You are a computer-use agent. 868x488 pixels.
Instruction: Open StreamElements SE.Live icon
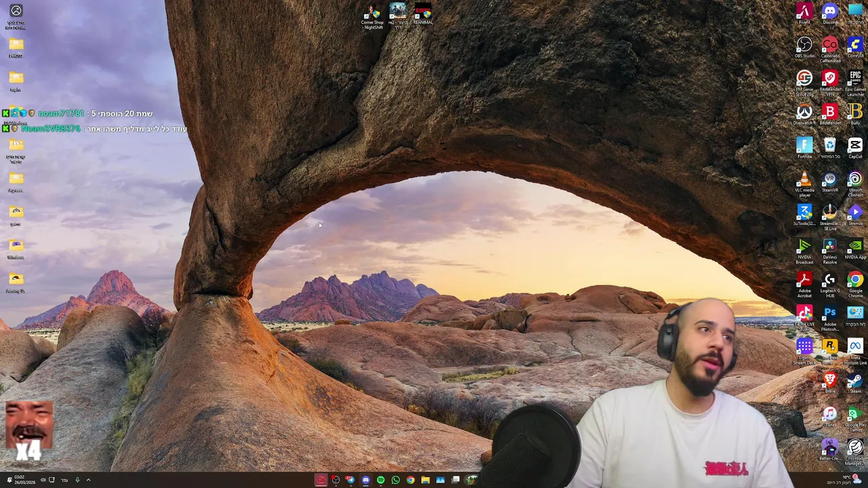[x=830, y=217]
